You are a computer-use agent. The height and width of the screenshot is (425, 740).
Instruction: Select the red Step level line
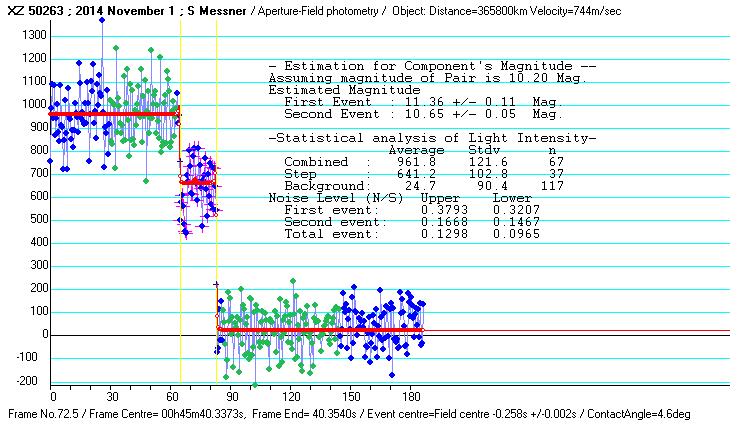(x=197, y=181)
